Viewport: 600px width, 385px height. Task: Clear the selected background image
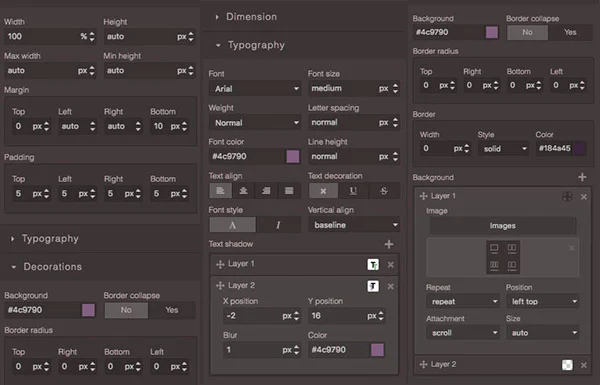[x=571, y=248]
